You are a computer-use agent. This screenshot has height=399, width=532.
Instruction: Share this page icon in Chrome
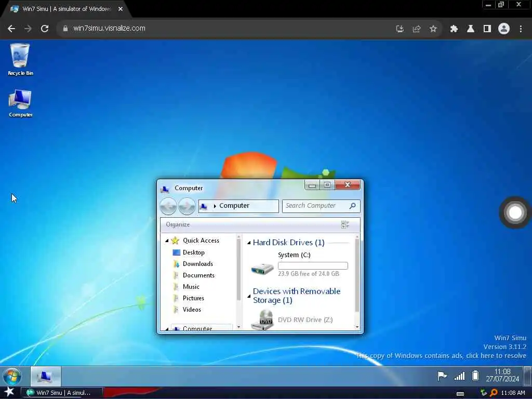point(417,29)
